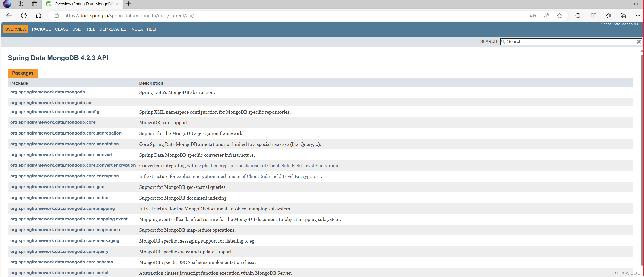Click the 'Spring Data's MongoDB abstraction.' description
Viewport: 644px width, 277px height.
tap(177, 92)
